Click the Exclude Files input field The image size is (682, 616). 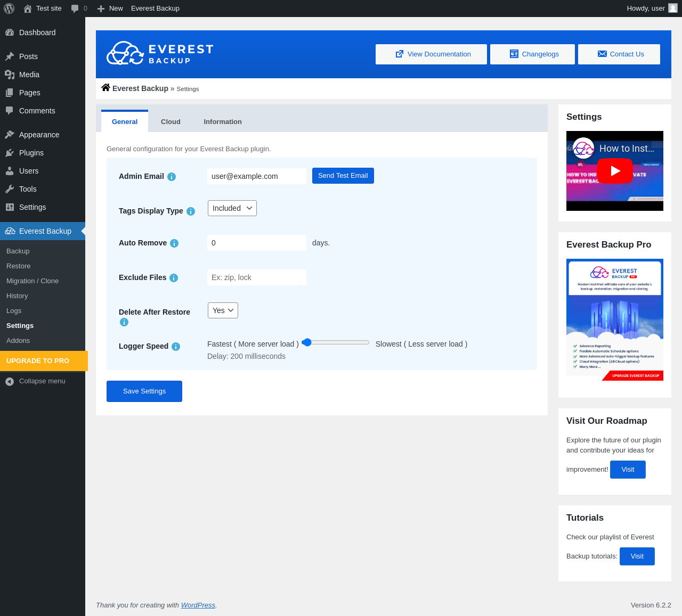pyautogui.click(x=257, y=277)
